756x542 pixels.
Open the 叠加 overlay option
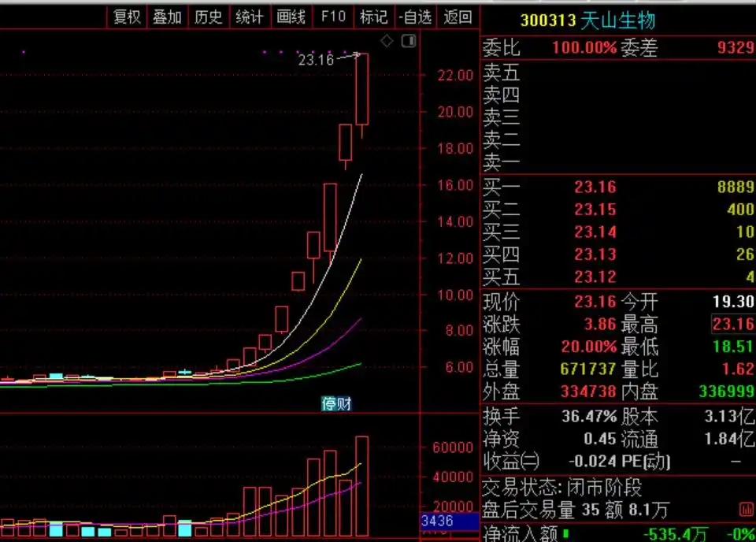click(x=167, y=17)
